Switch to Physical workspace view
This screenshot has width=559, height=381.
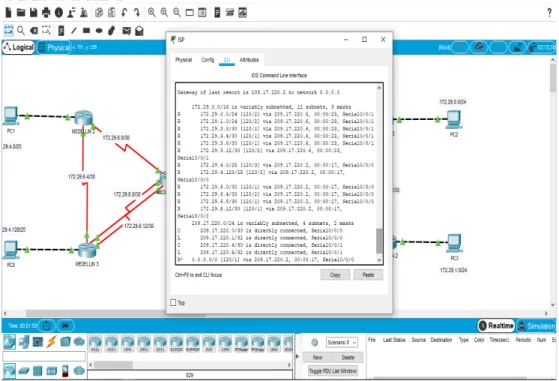54,47
